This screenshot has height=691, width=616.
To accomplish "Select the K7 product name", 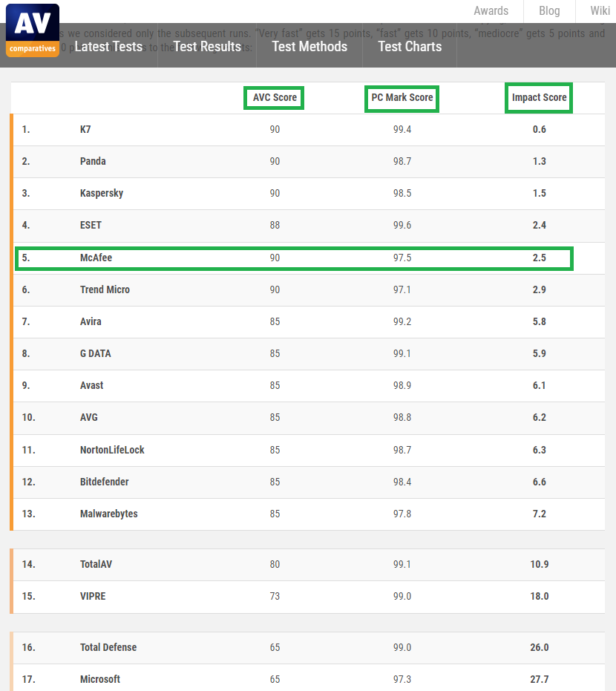I will (x=85, y=130).
